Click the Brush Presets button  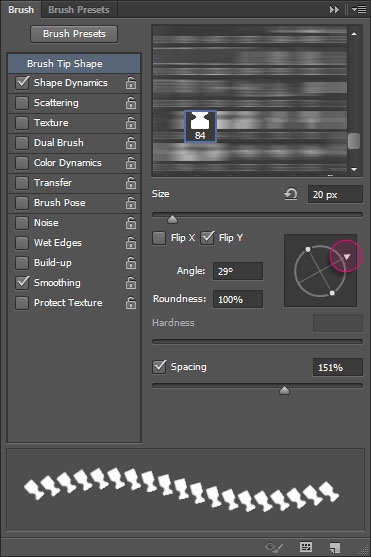[74, 34]
